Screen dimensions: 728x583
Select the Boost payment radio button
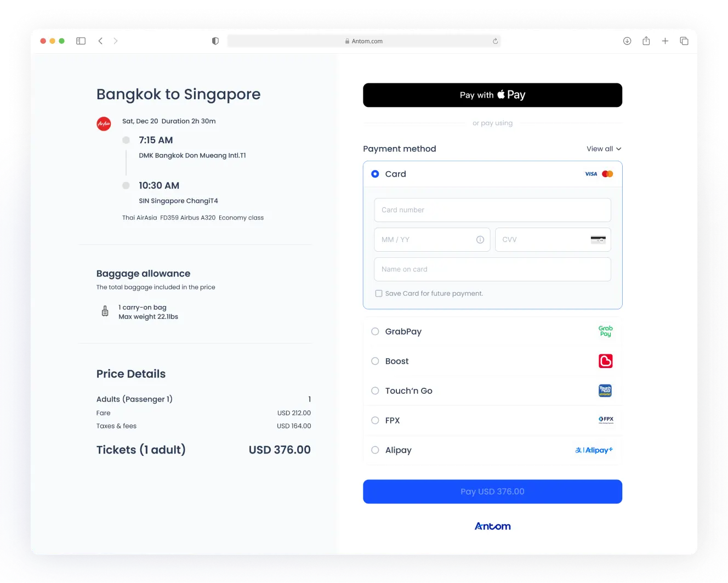[375, 361]
